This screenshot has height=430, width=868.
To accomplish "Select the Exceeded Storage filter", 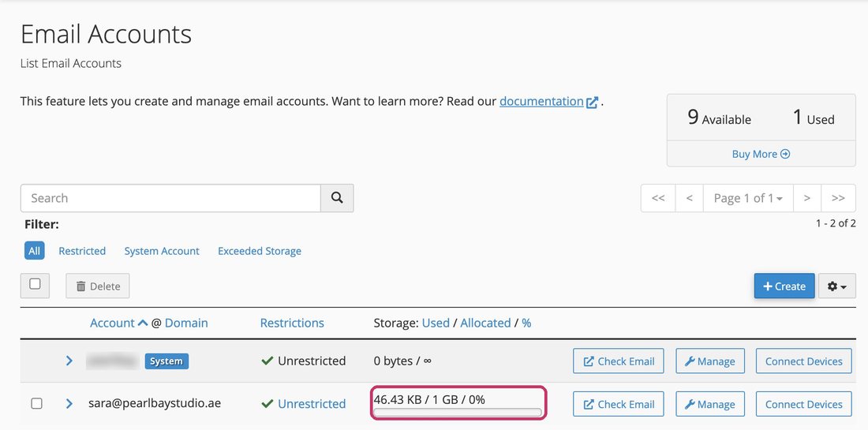I will [x=260, y=251].
